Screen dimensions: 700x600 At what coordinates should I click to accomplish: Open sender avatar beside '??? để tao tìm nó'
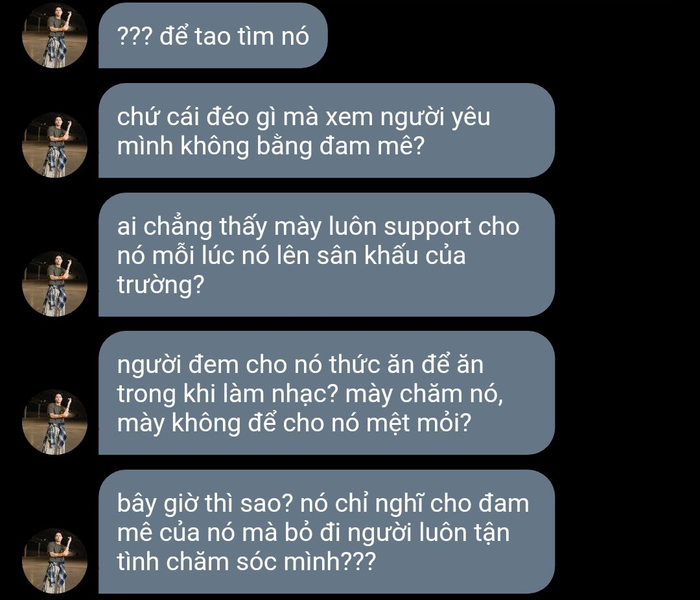54,36
